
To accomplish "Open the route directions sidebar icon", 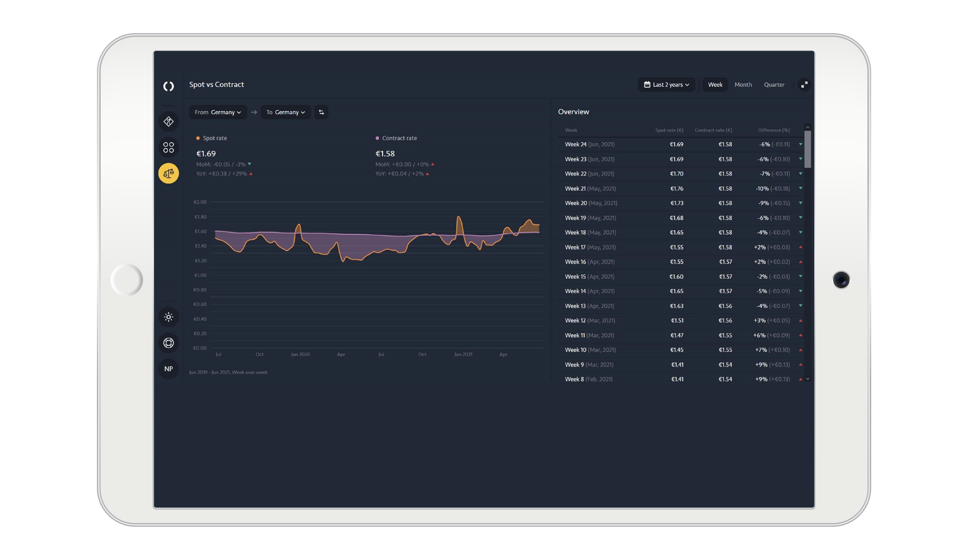I will (x=168, y=122).
